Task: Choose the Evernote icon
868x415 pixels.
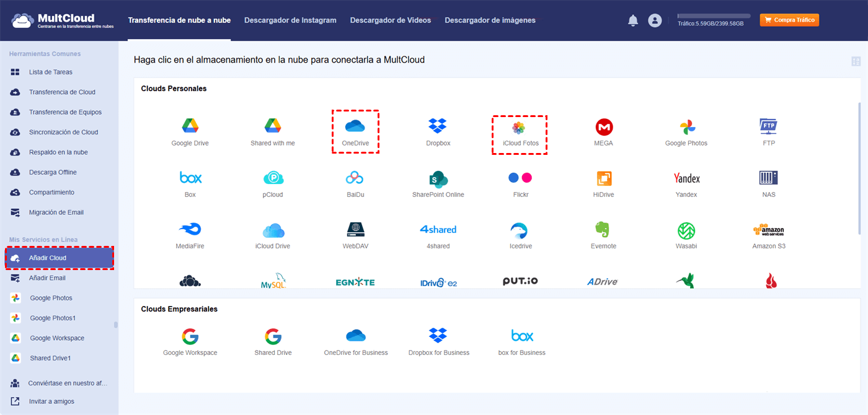Action: [603, 230]
